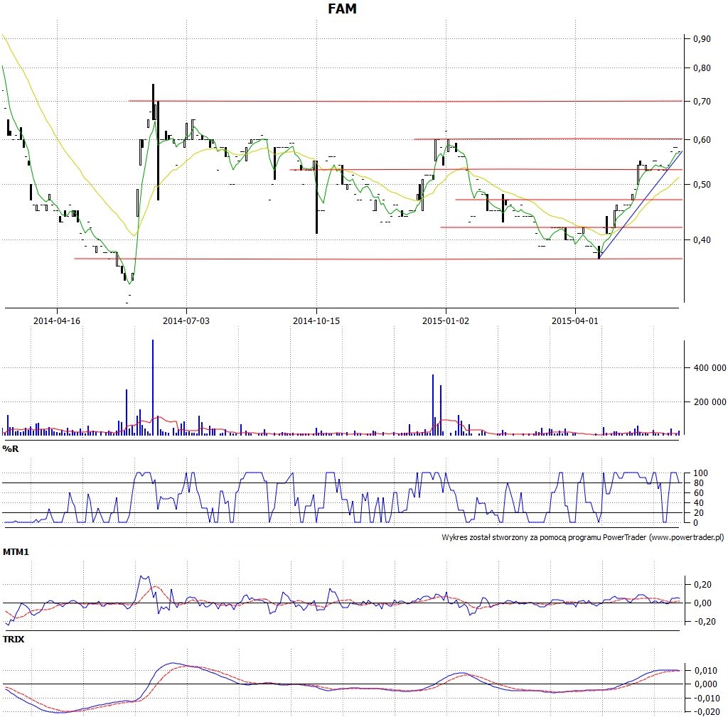The image size is (728, 717).
Task: Click the TRIX axis value 0,010
Action: (705, 671)
